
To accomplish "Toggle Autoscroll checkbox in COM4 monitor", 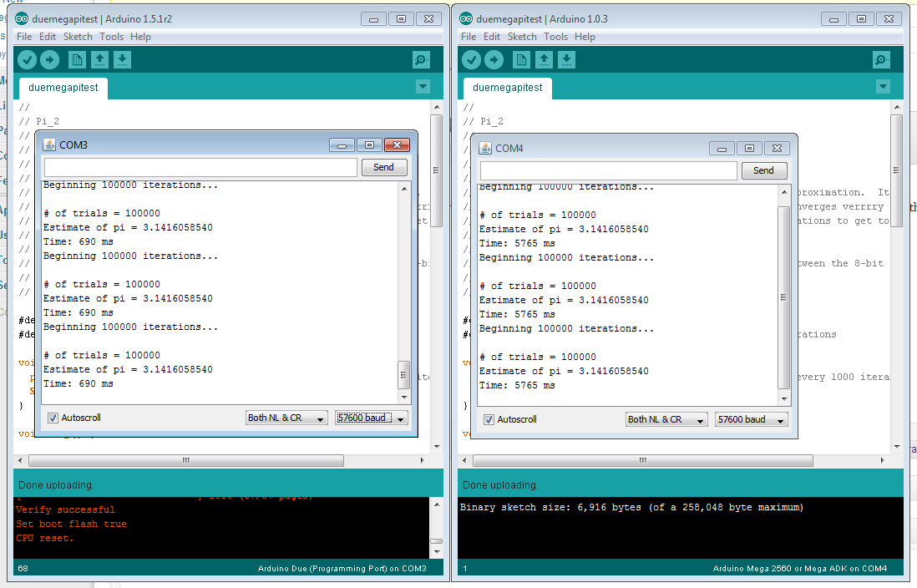I will [489, 419].
